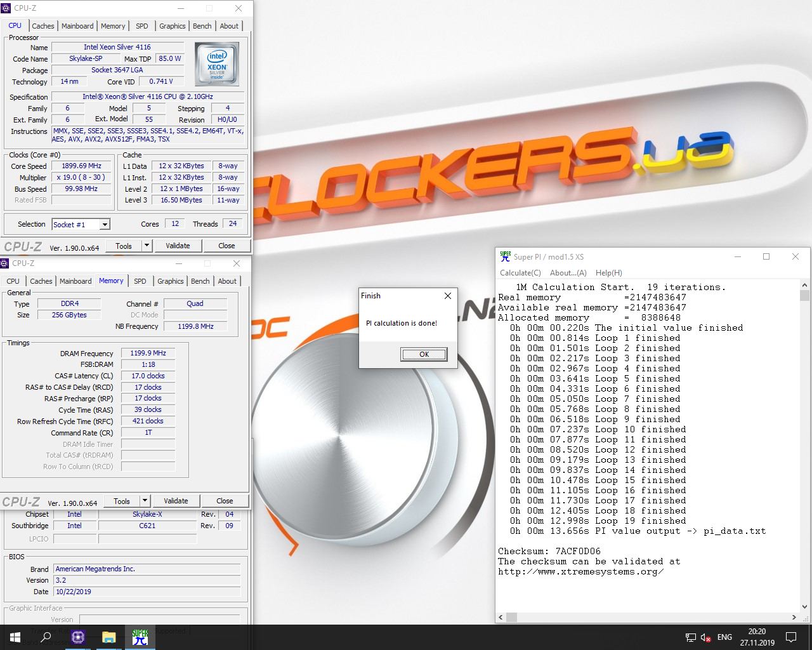Open the Action Center notifications icon
The image size is (812, 650).
coord(791,637)
